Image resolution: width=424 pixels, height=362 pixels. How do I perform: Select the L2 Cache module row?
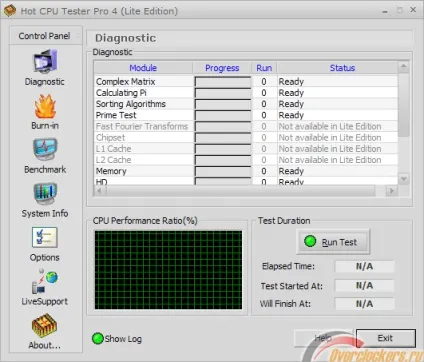pyautogui.click(x=246, y=160)
